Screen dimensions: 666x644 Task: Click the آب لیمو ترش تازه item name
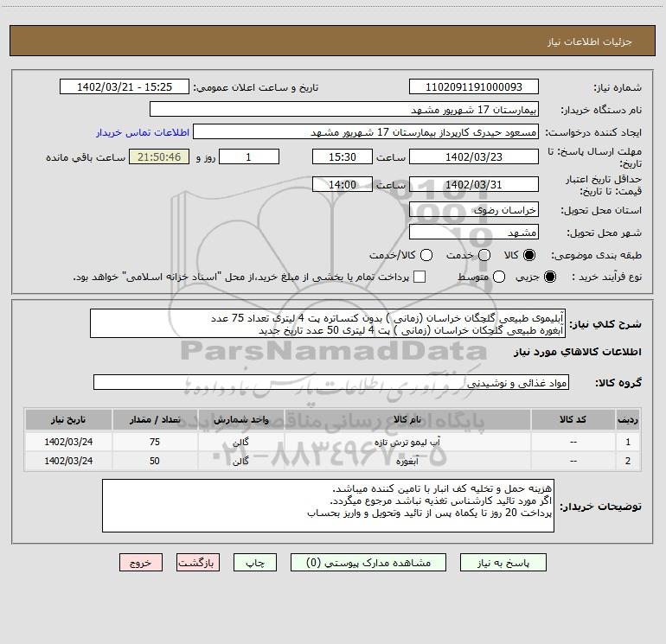(407, 443)
